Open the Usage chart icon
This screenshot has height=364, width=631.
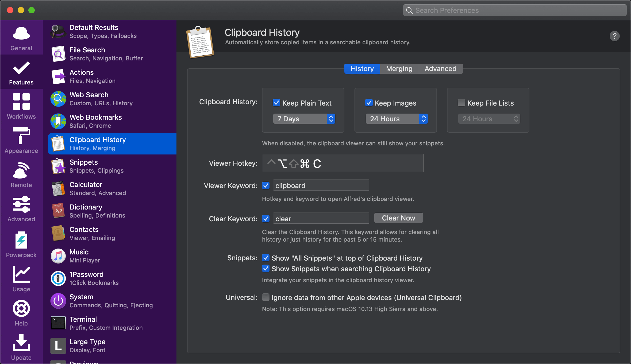pyautogui.click(x=21, y=274)
